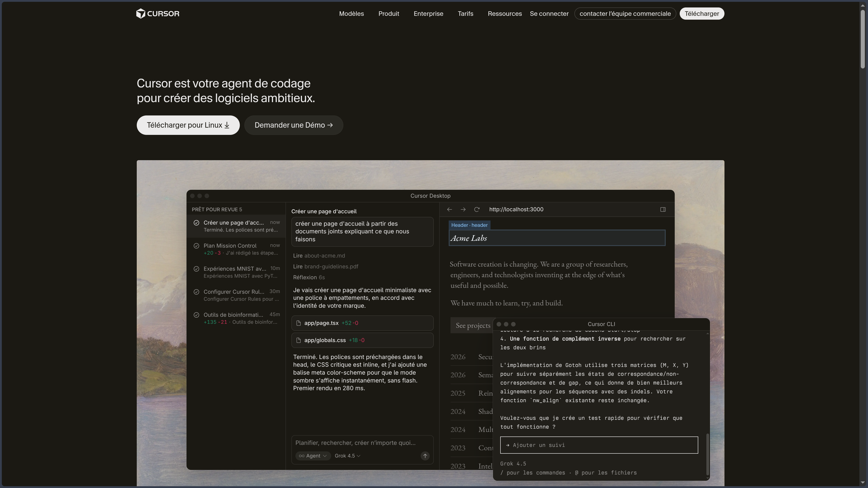Select the Expériences MNIST task row
Screen dimensions: 868x488
pyautogui.click(x=236, y=272)
